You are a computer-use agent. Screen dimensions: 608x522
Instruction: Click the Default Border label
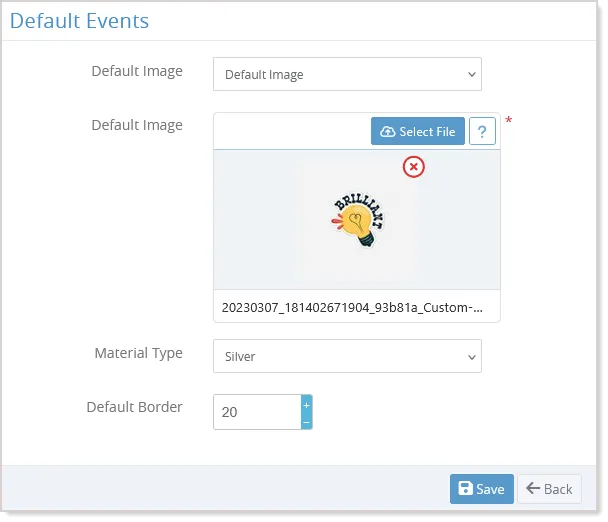[x=134, y=407]
